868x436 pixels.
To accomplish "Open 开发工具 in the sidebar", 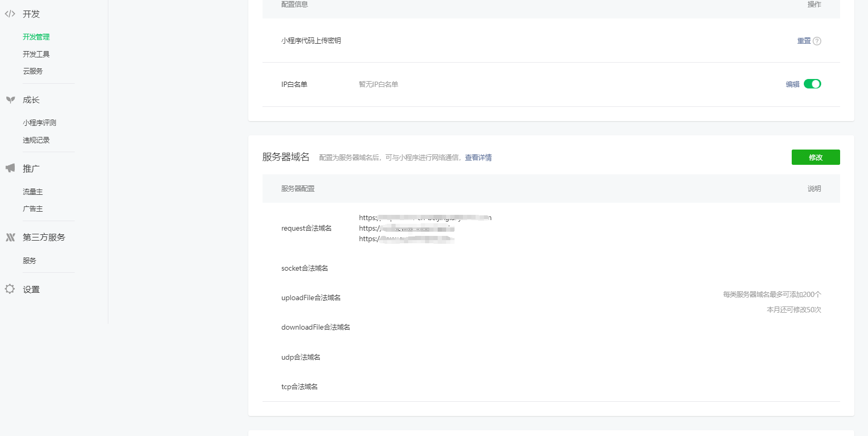I will coord(36,54).
